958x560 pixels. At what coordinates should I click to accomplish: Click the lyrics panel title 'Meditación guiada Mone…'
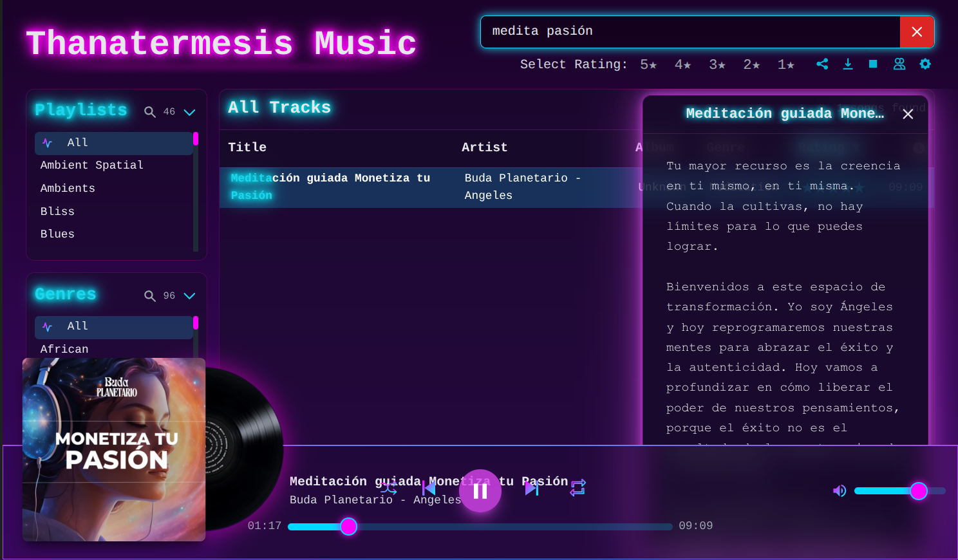pyautogui.click(x=785, y=113)
